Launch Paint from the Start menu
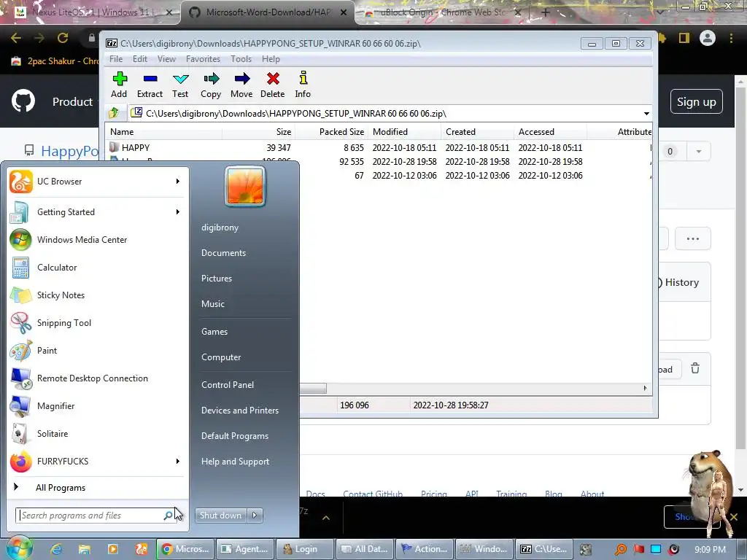The height and width of the screenshot is (560, 747). (x=96, y=351)
